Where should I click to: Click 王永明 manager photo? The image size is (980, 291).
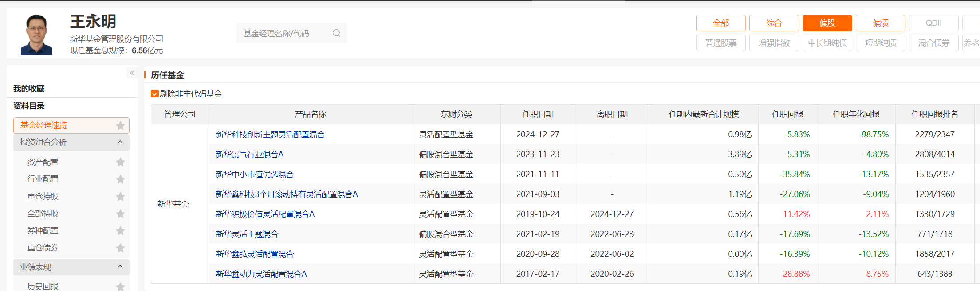pos(36,35)
